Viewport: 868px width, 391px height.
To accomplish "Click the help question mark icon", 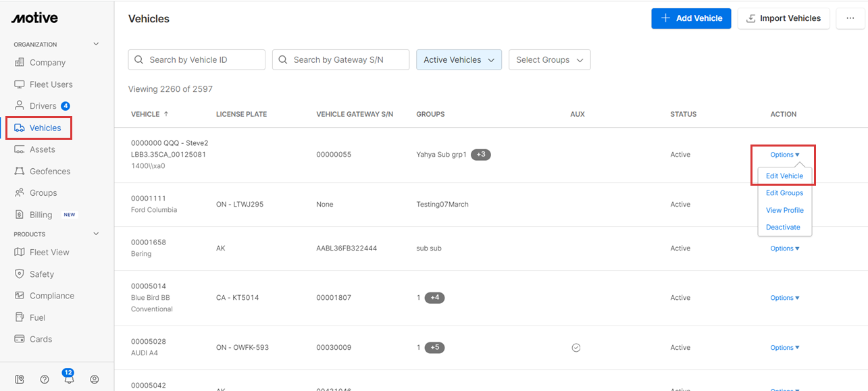I will point(45,379).
